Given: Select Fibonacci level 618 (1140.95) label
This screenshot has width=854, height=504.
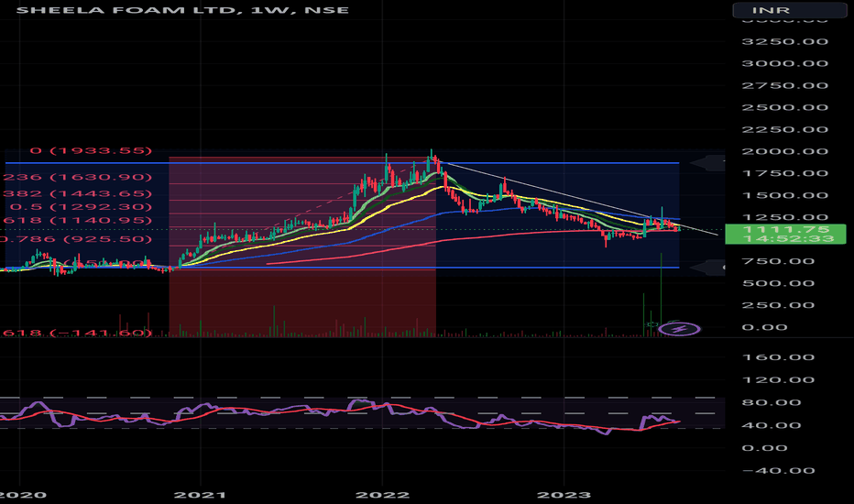Looking at the screenshot, I should 76,221.
